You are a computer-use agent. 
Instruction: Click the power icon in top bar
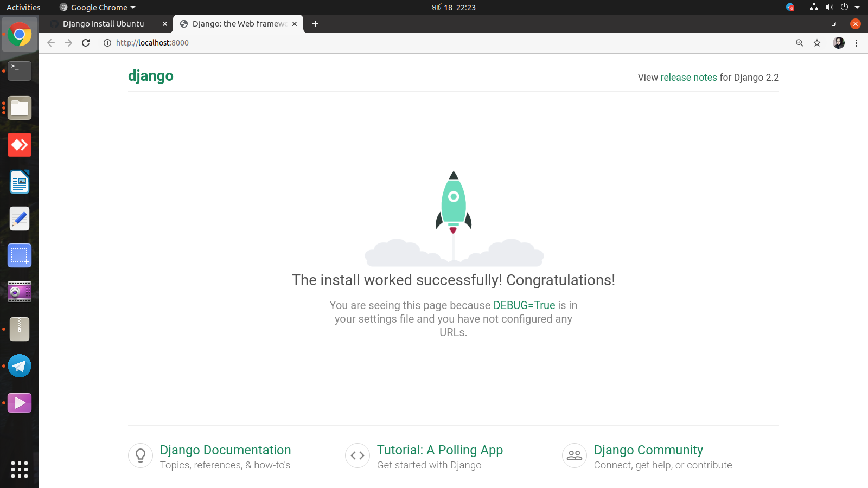coord(844,7)
